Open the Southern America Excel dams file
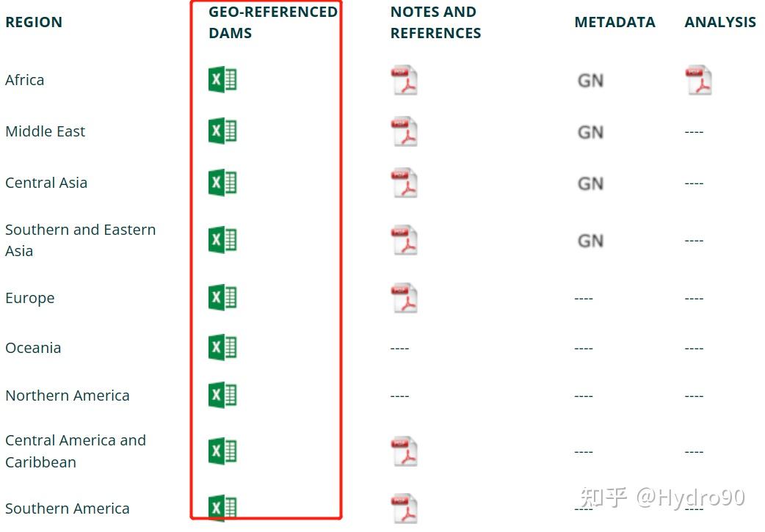This screenshot has height=532, width=765. tap(222, 508)
